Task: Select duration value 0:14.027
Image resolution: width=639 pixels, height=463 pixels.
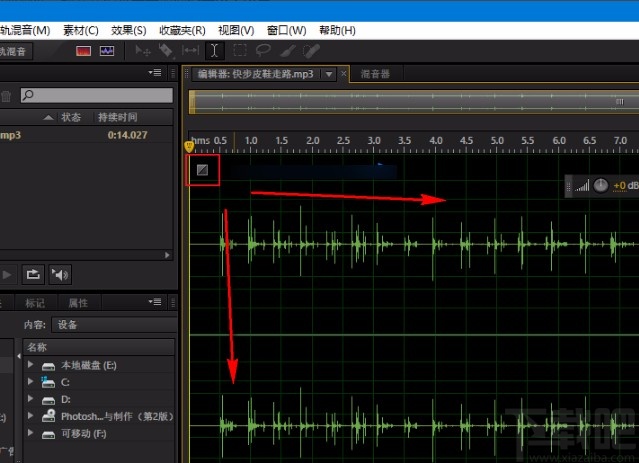Action: (x=128, y=135)
